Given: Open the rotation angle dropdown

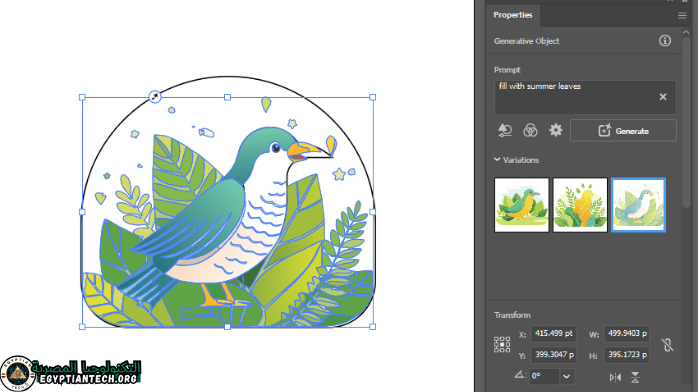Looking at the screenshot, I should point(566,376).
